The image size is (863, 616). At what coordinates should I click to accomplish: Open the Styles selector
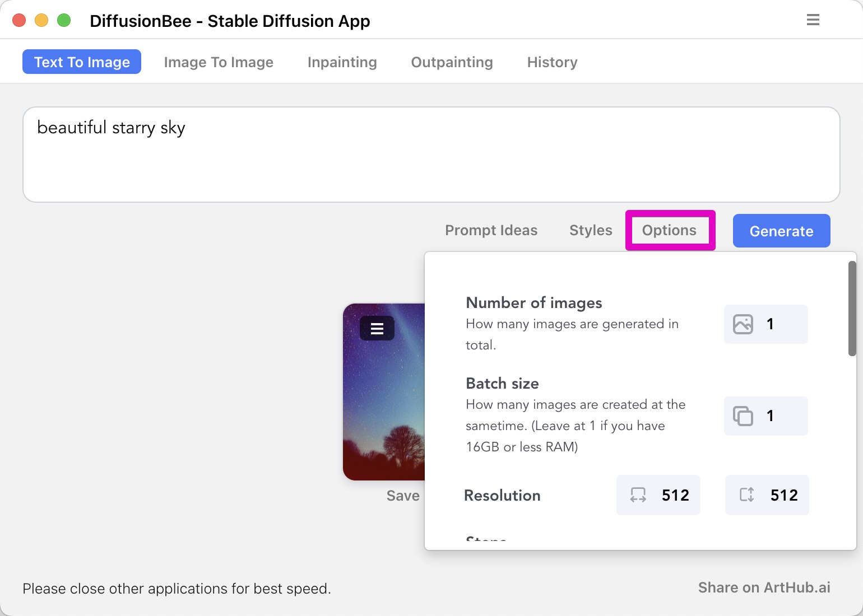(590, 230)
